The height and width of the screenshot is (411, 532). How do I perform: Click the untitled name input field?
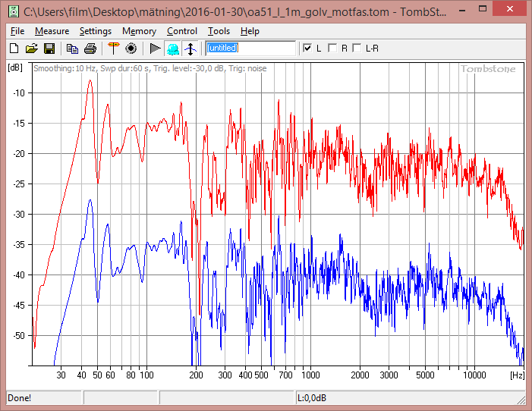coord(250,49)
